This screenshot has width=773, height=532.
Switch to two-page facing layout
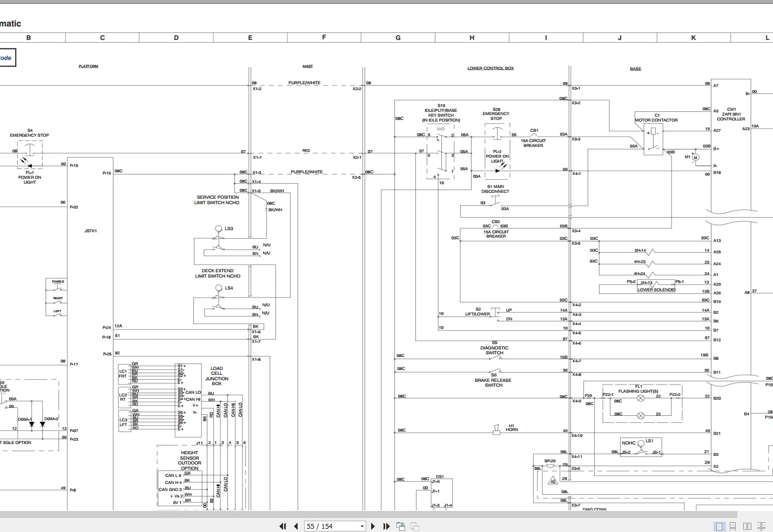pos(748,526)
